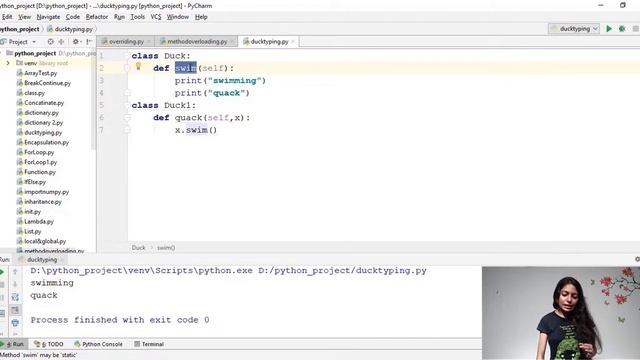Click fold-end marker beside print("quack") line
Viewport: 640px width, 360px height.
click(127, 93)
